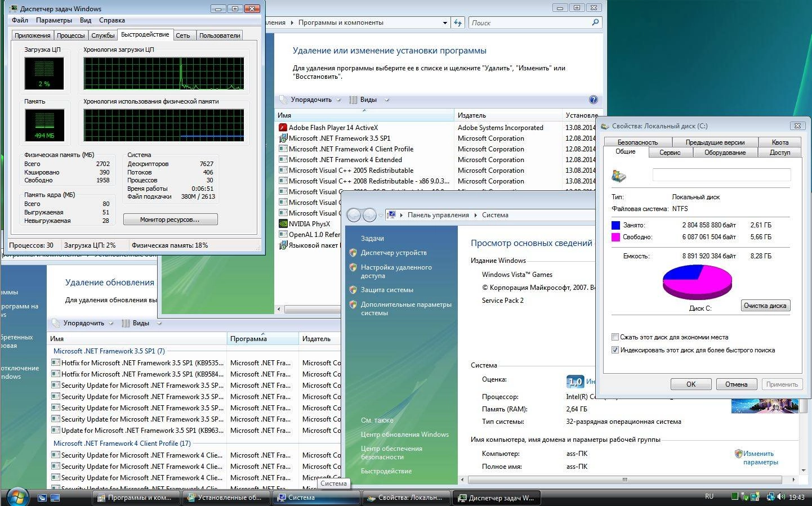Screen dimensions: 812x506
Task: Click the shield icon next to Диспетчер устройств
Action: click(x=353, y=253)
